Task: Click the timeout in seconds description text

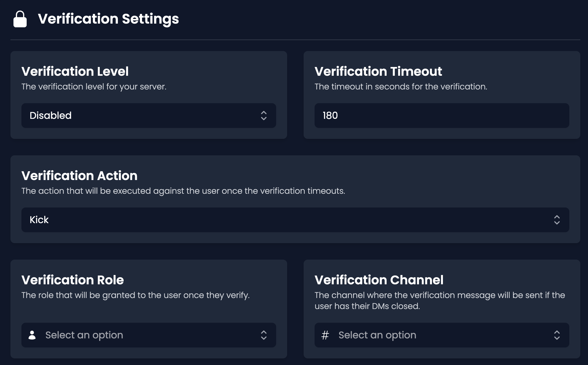Action: (401, 87)
